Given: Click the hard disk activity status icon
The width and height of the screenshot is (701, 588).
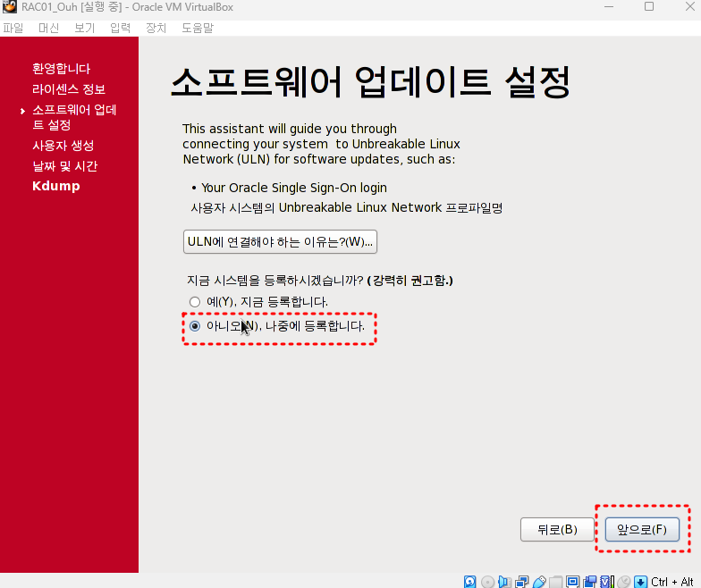Looking at the screenshot, I should pos(470,581).
